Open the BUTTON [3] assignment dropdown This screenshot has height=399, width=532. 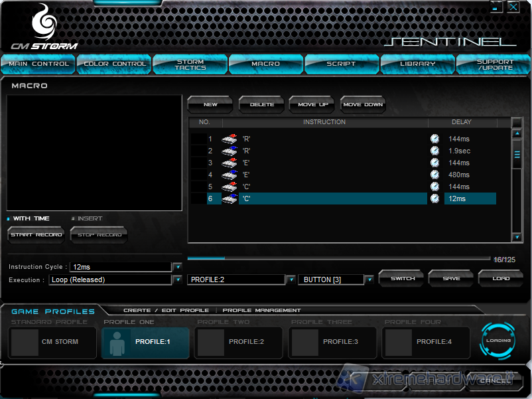pos(369,279)
